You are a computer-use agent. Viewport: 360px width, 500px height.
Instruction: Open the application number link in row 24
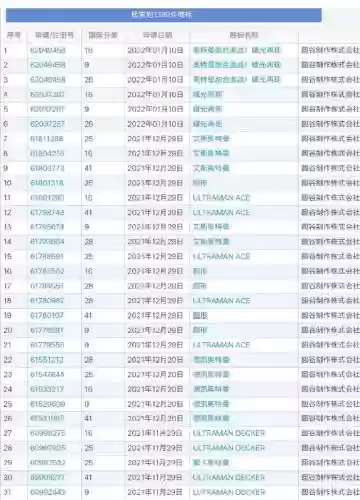[47, 389]
